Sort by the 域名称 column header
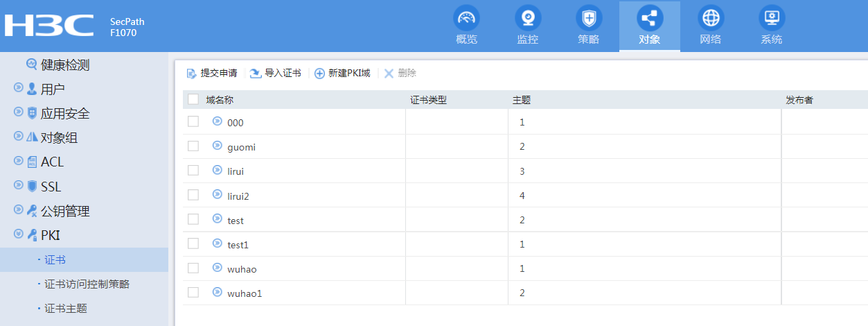This screenshot has height=326, width=868. tap(220, 100)
